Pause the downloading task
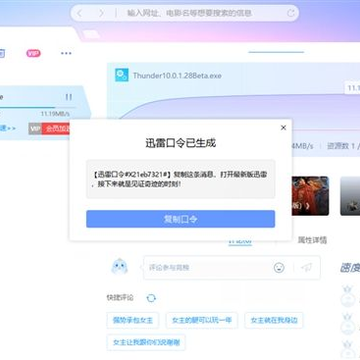Image resolution: width=360 pixels, height=360 pixels. tap(69, 97)
